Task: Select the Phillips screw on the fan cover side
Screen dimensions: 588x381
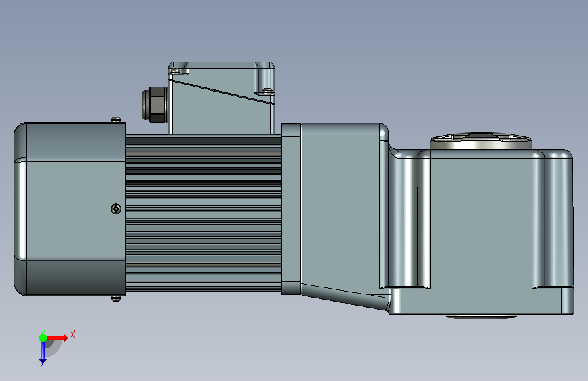Action: (x=116, y=209)
